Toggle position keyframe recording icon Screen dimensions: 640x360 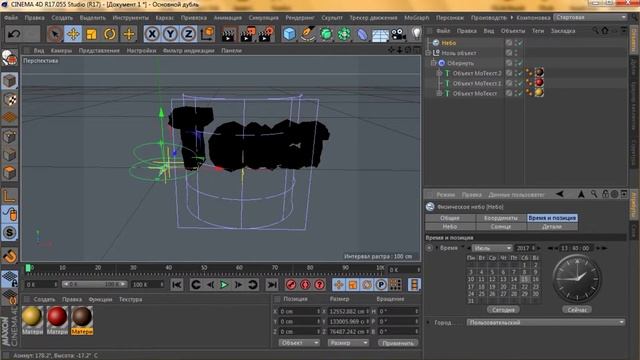[338, 284]
